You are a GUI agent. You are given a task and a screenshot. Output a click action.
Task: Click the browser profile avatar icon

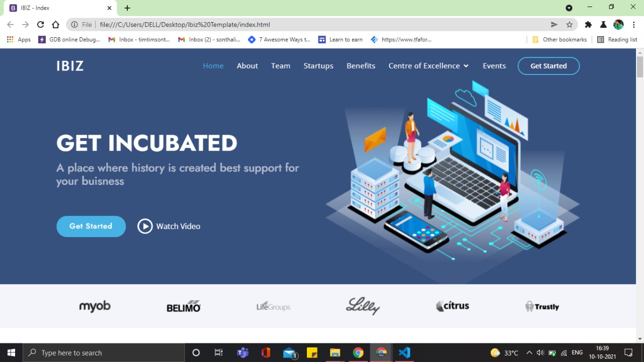(x=618, y=24)
